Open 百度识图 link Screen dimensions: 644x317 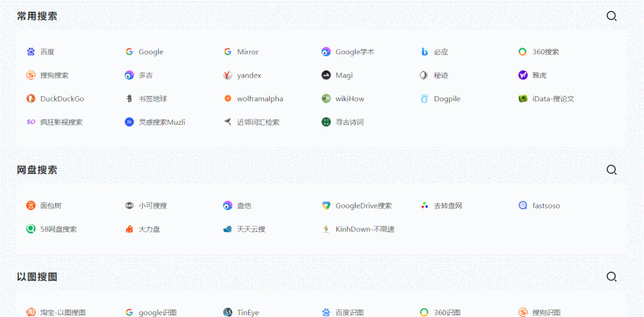coord(350,312)
